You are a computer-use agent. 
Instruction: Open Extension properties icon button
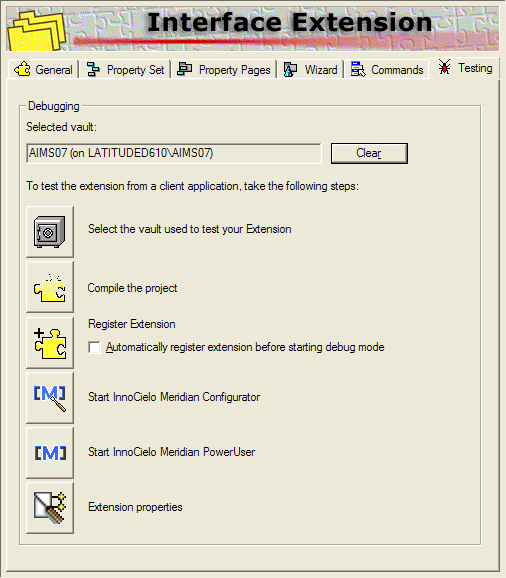click(50, 508)
